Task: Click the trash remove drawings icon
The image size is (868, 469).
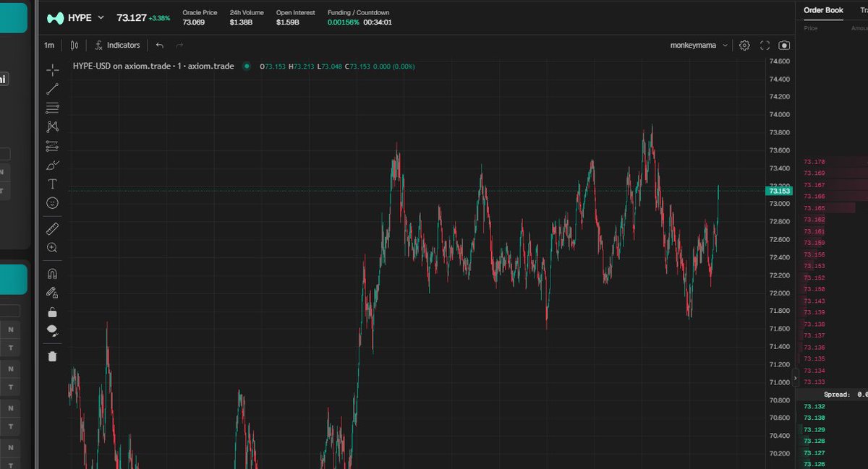Action: [52, 356]
